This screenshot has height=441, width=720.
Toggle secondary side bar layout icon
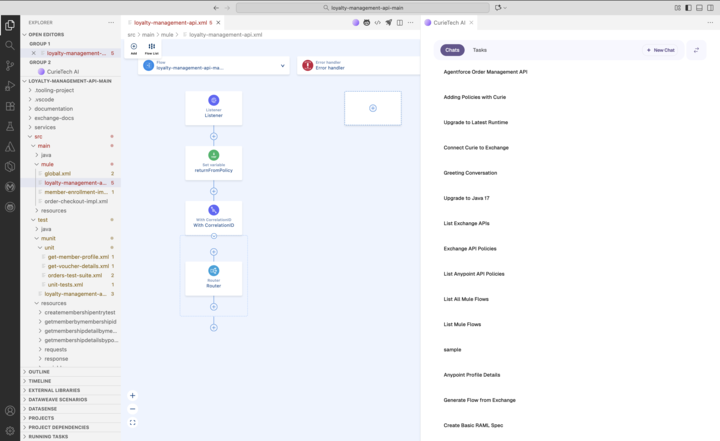710,8
